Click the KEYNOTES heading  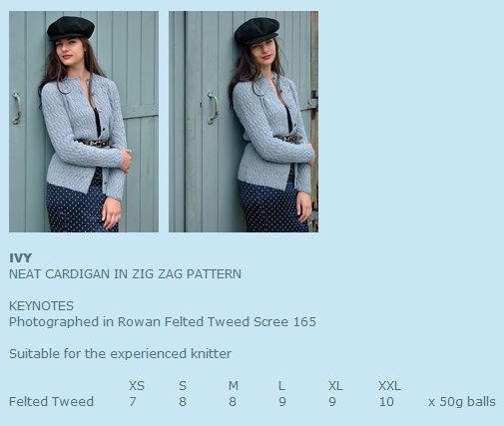click(x=41, y=306)
